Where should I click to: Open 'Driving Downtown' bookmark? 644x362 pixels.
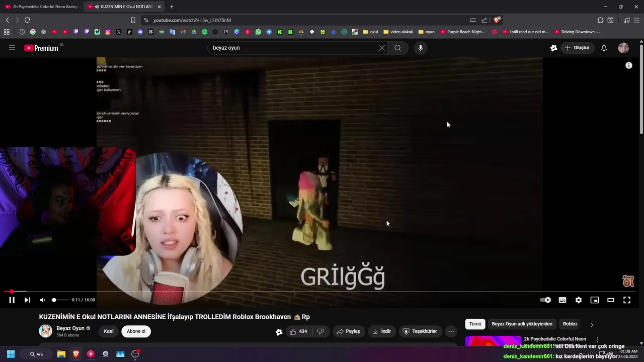point(577,32)
